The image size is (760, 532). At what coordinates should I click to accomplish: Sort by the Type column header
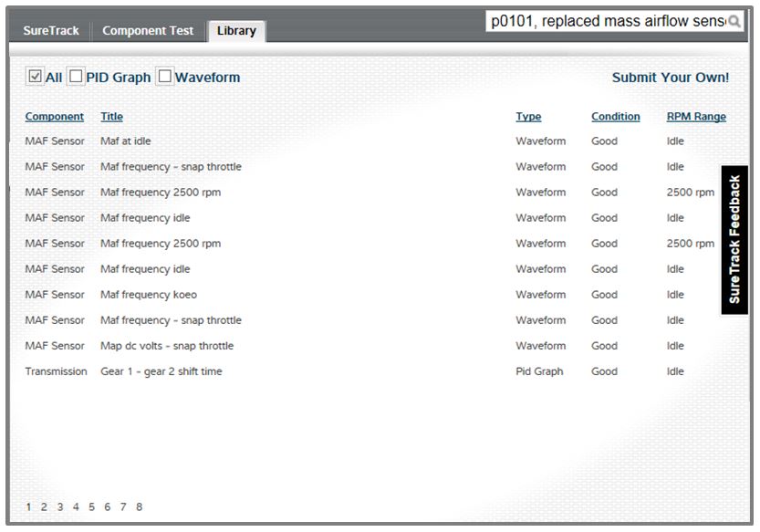coord(528,117)
